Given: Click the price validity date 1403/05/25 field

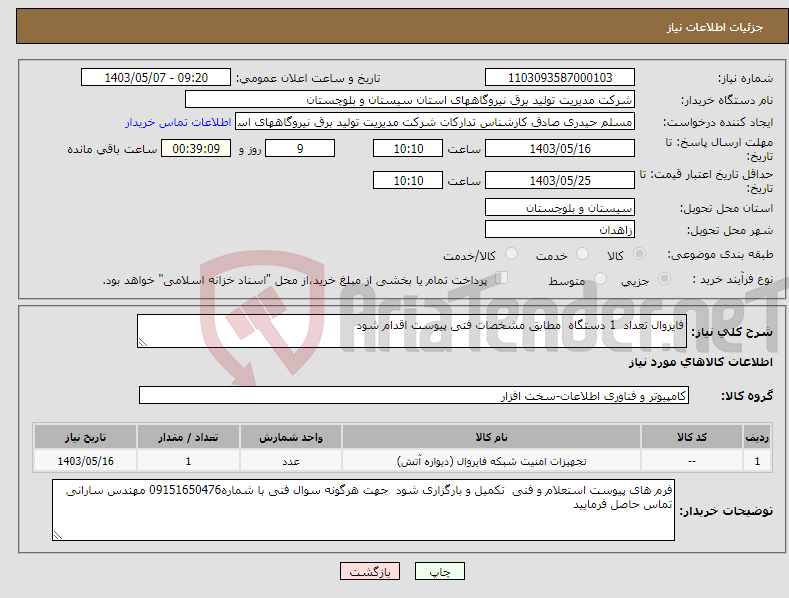Looking at the screenshot, I should 560,180.
